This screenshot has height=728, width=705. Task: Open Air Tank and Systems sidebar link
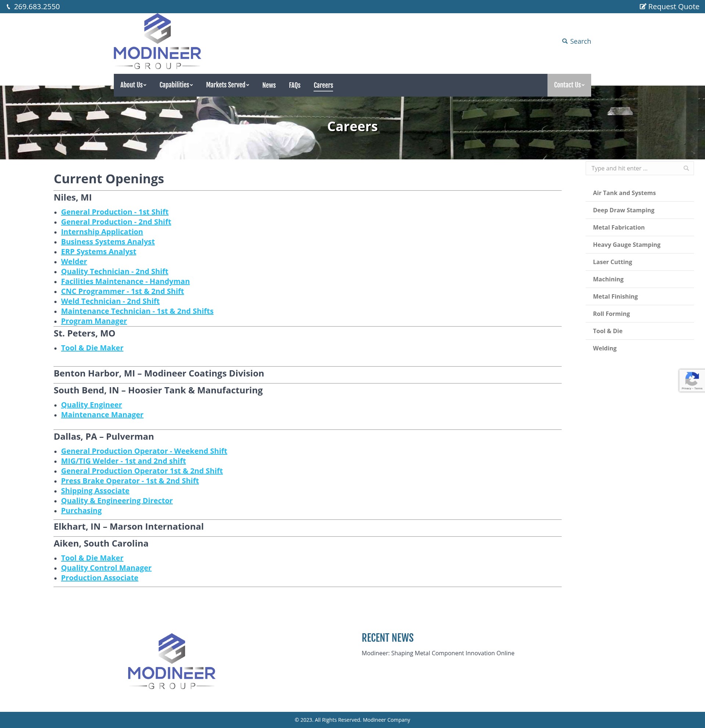pos(624,193)
